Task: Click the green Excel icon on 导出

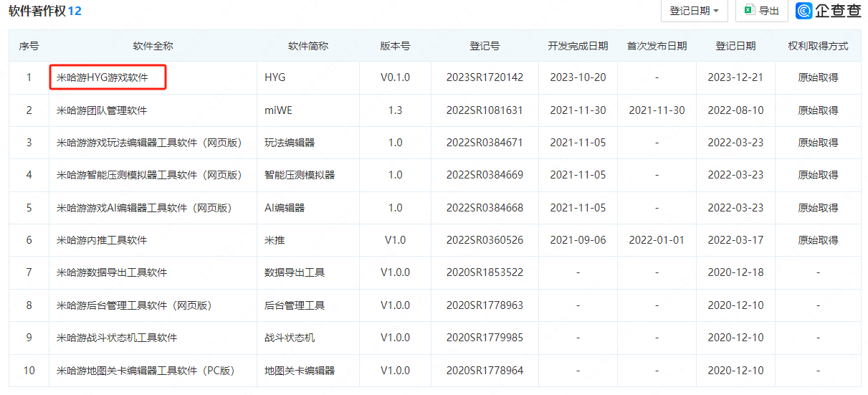Action: point(749,10)
